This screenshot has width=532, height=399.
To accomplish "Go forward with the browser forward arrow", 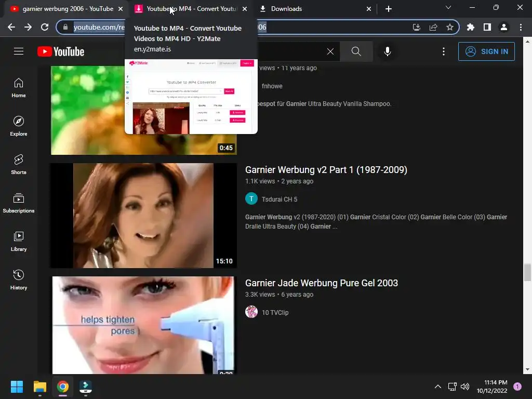I will tap(28, 27).
